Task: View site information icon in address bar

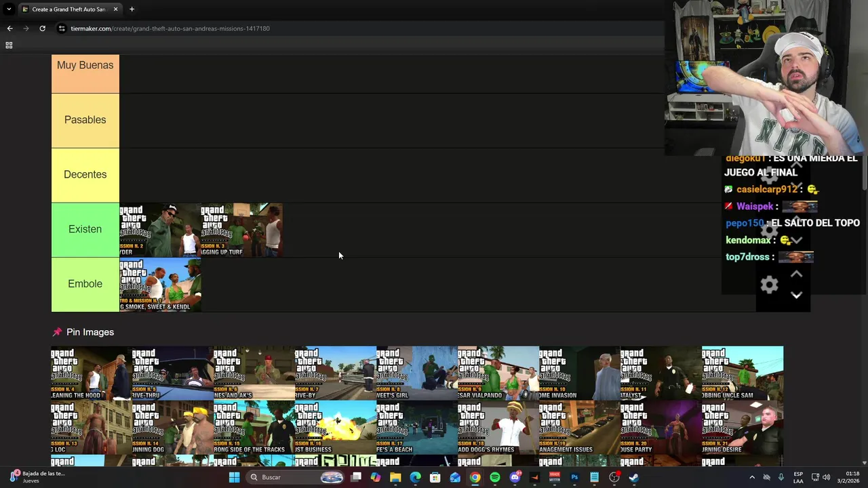Action: click(62, 28)
